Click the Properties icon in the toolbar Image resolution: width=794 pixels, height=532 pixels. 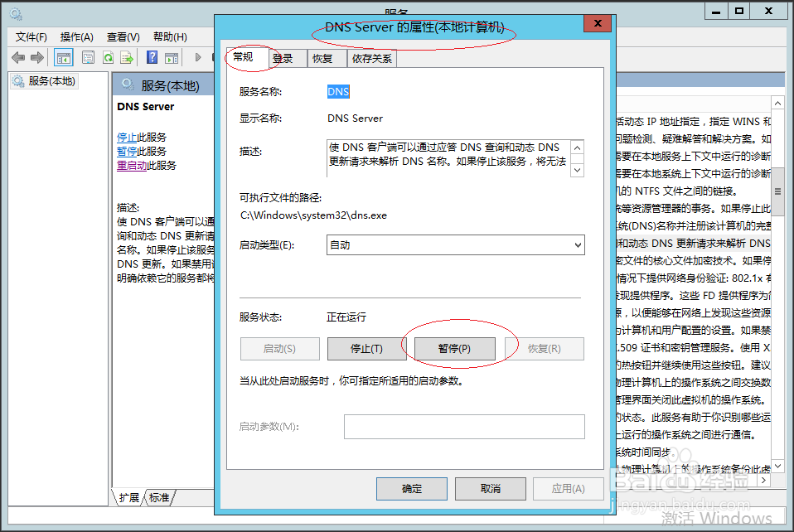[x=87, y=56]
